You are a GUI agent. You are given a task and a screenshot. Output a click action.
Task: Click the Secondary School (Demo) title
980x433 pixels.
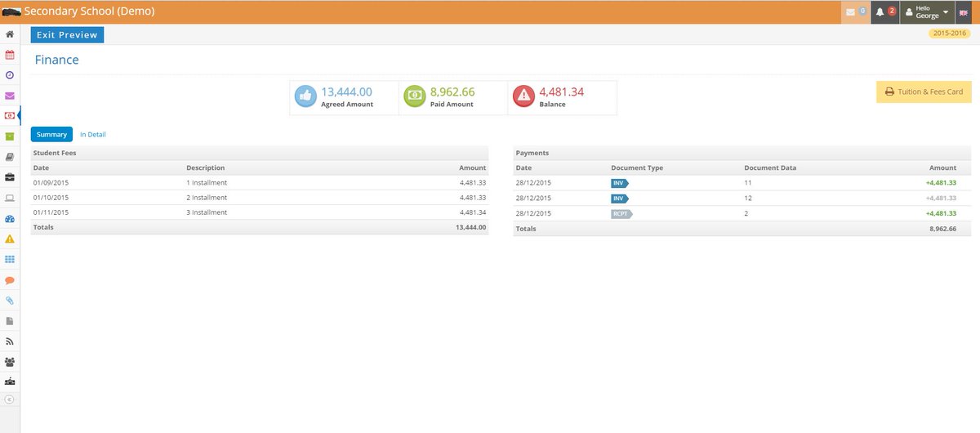click(x=89, y=11)
